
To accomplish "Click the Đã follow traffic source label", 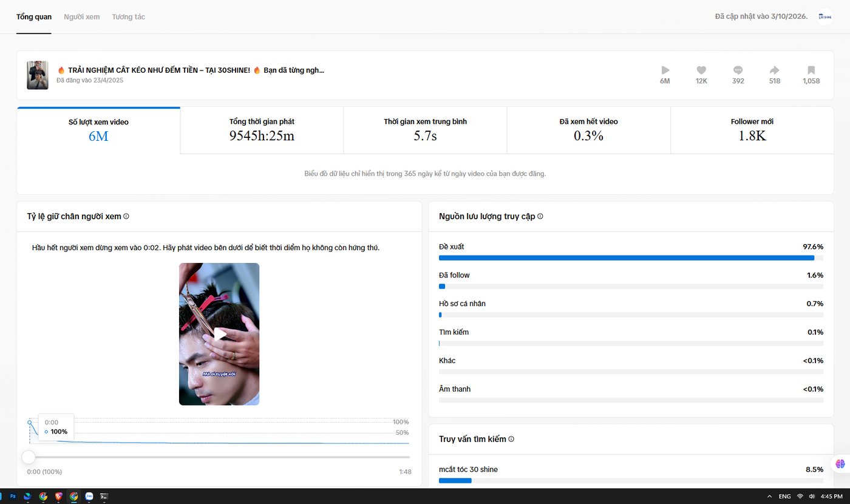I will point(454,275).
